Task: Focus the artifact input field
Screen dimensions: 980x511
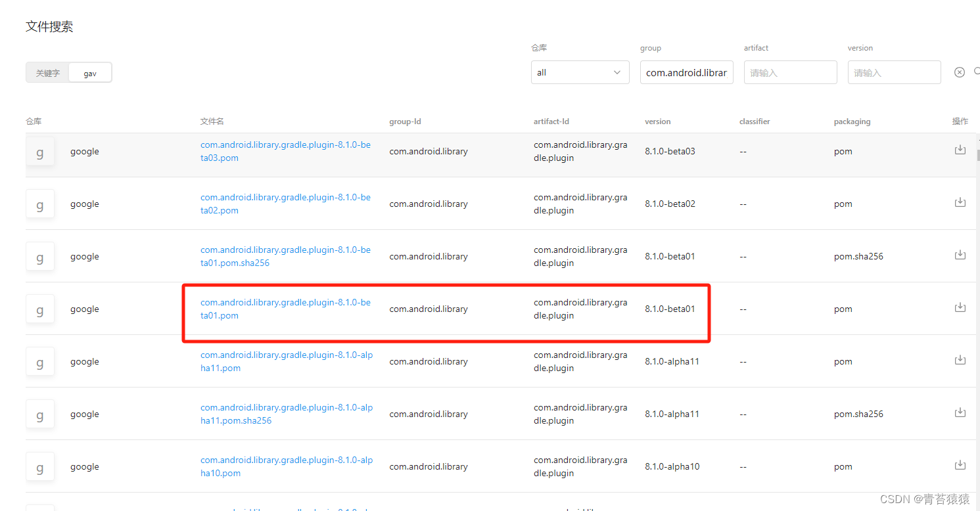Action: [x=791, y=72]
